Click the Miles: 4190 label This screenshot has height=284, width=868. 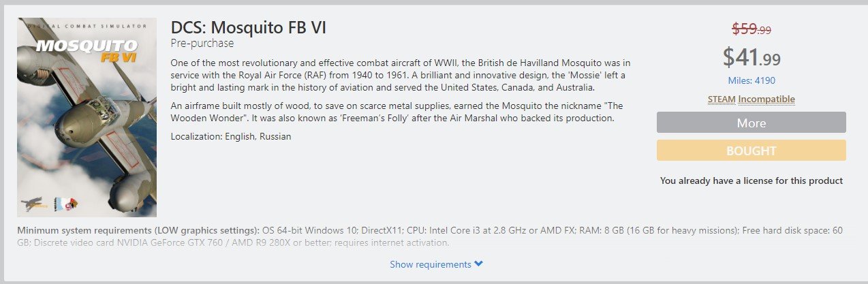coord(751,80)
